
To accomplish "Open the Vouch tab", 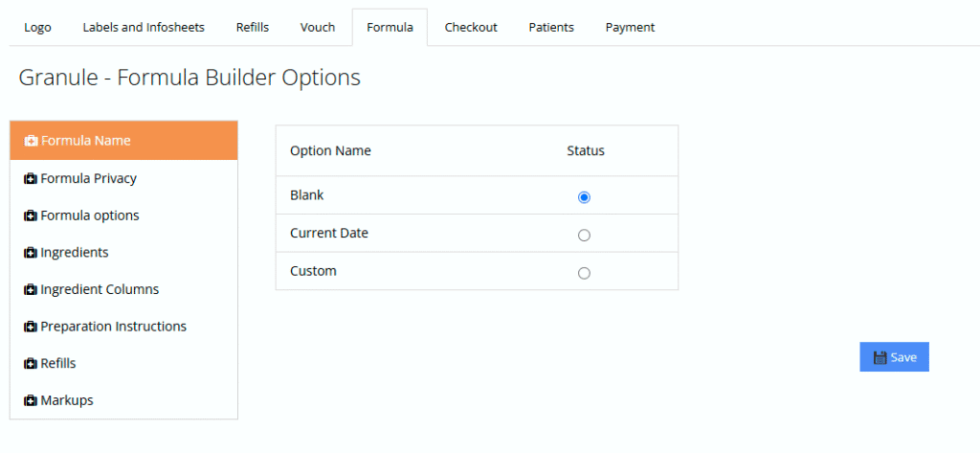I will [318, 28].
